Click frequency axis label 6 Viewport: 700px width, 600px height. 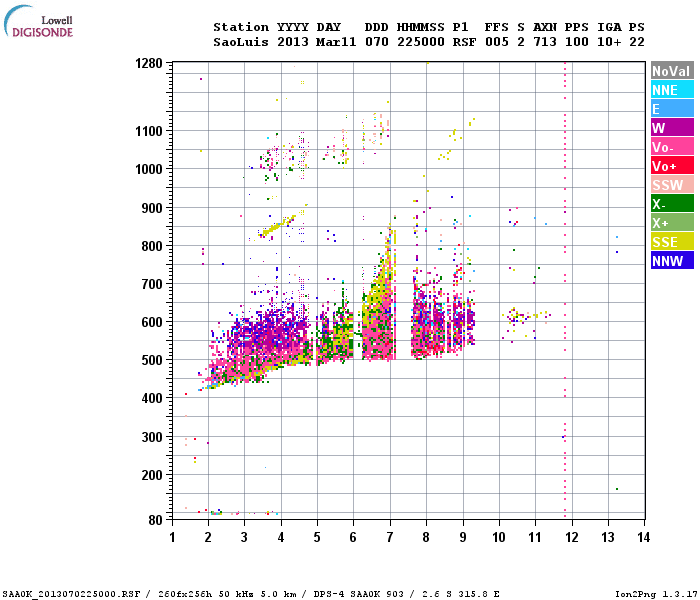(x=353, y=537)
